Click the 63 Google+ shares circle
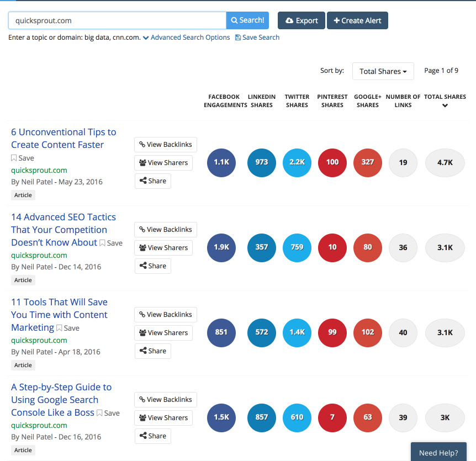 (x=368, y=417)
